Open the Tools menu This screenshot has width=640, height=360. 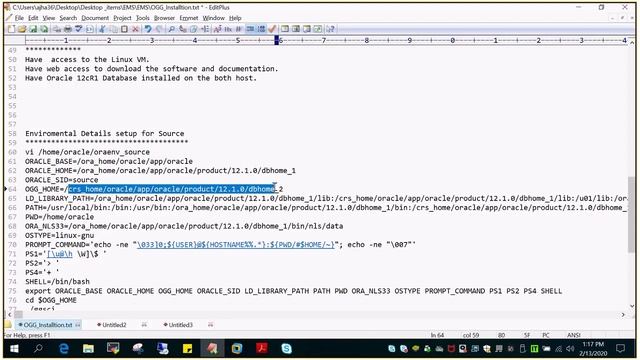pyautogui.click(x=142, y=18)
